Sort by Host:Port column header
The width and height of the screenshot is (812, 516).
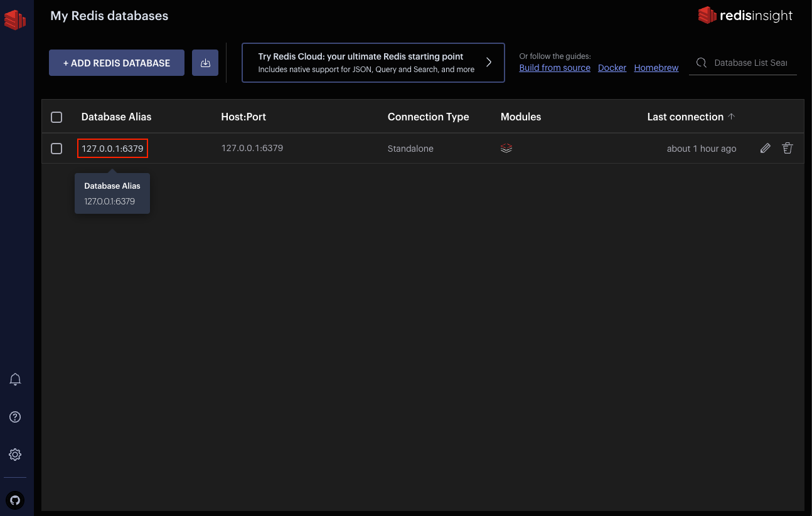point(243,117)
